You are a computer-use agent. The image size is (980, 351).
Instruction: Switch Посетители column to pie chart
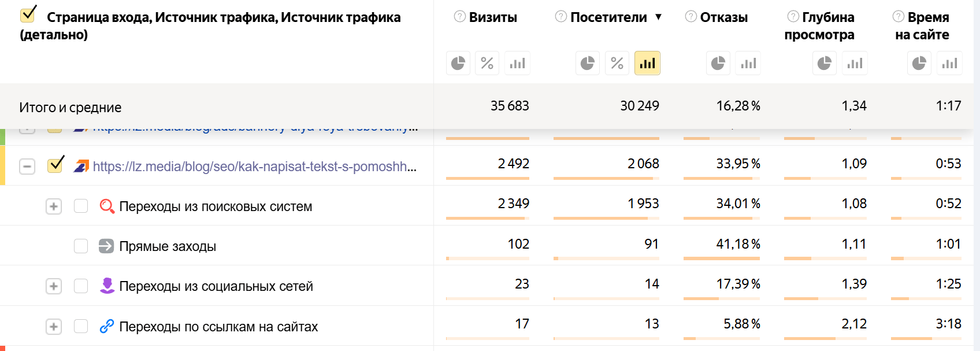[x=588, y=63]
